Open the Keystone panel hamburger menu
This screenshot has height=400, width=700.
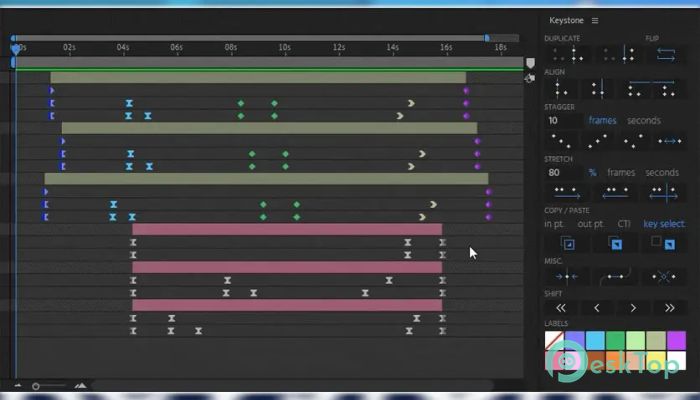(595, 21)
